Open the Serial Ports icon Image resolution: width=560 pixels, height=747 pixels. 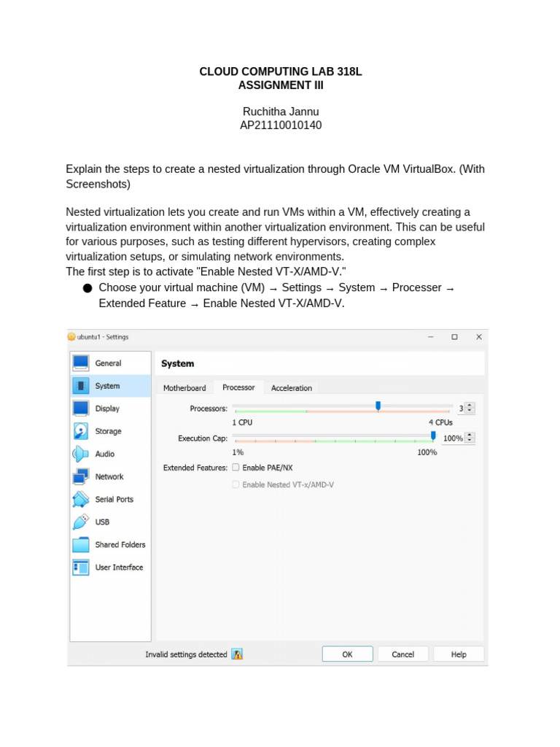coord(80,499)
